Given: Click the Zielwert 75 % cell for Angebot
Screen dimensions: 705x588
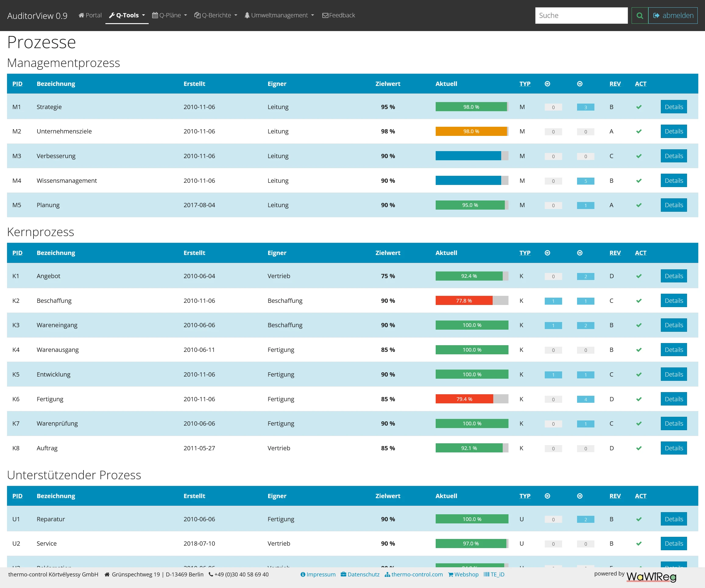Looking at the screenshot, I should [x=388, y=276].
